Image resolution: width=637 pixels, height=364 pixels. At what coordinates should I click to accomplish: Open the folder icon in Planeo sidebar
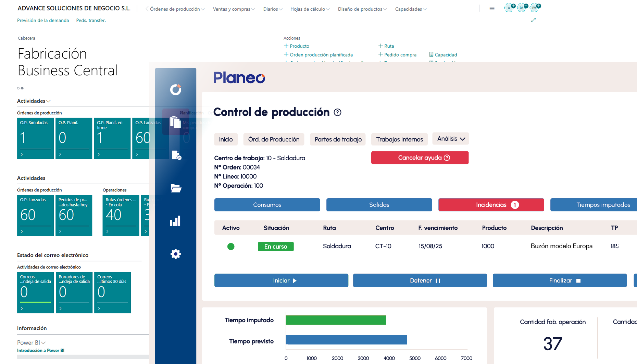point(176,188)
